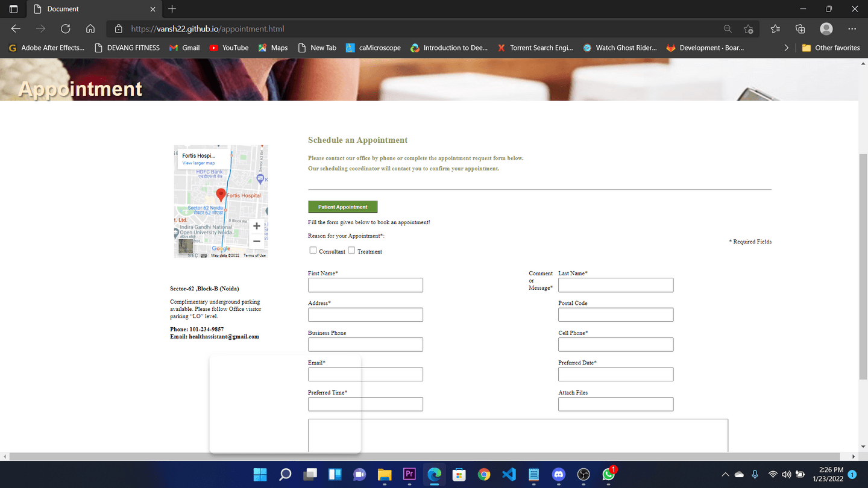Open browser Collections
Viewport: 868px width, 488px height.
pos(800,28)
